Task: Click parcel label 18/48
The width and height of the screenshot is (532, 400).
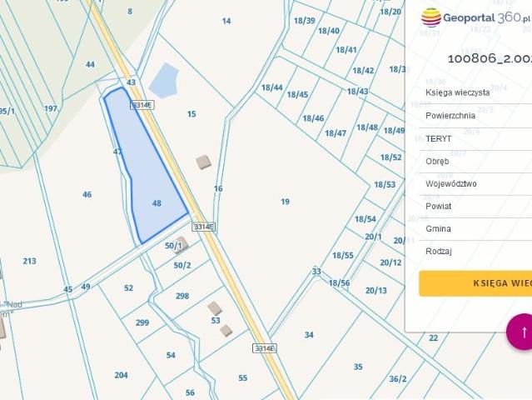Action: coord(367,127)
